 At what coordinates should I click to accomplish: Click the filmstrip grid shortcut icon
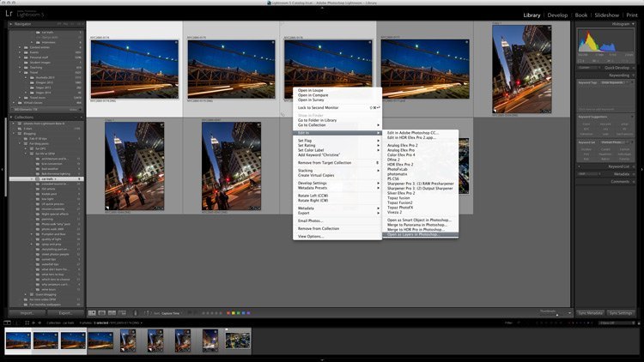(27, 323)
